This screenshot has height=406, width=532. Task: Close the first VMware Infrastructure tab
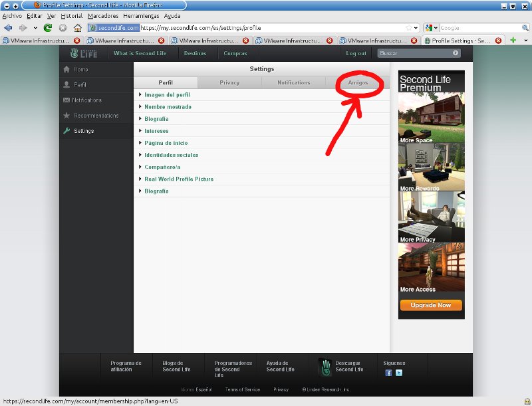click(x=77, y=41)
